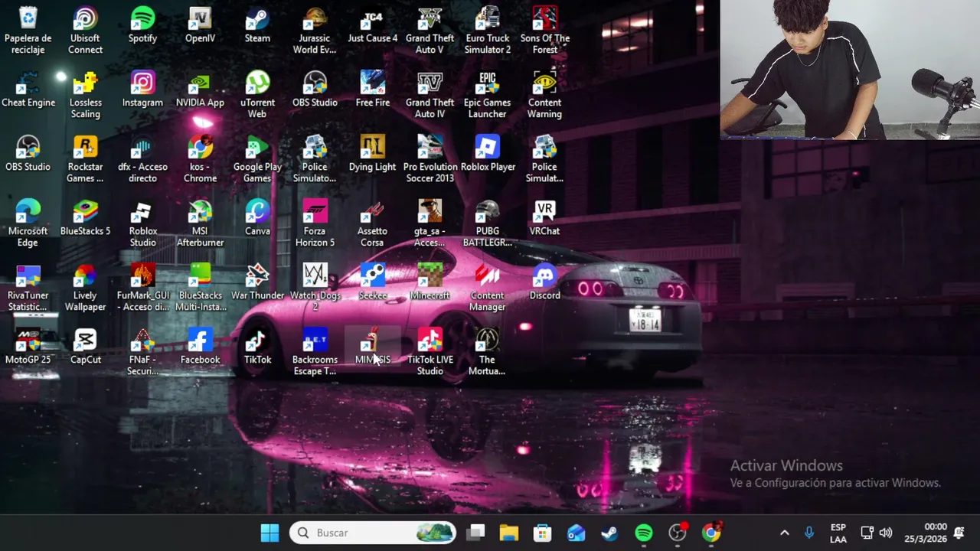The width and height of the screenshot is (980, 551).
Task: Click the TikTok LIVE Studio icon
Action: [430, 352]
